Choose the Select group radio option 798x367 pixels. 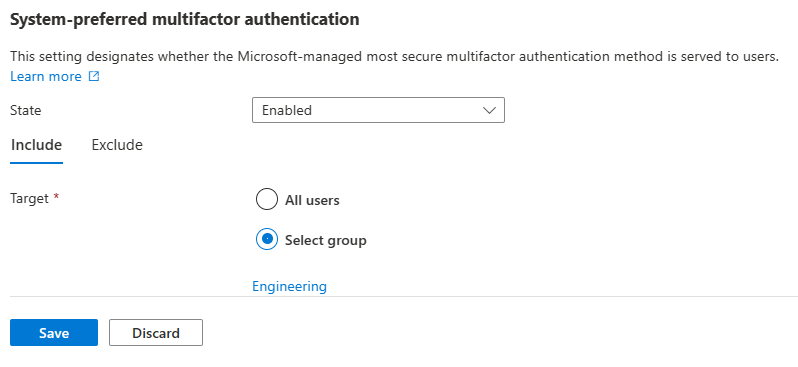click(267, 239)
